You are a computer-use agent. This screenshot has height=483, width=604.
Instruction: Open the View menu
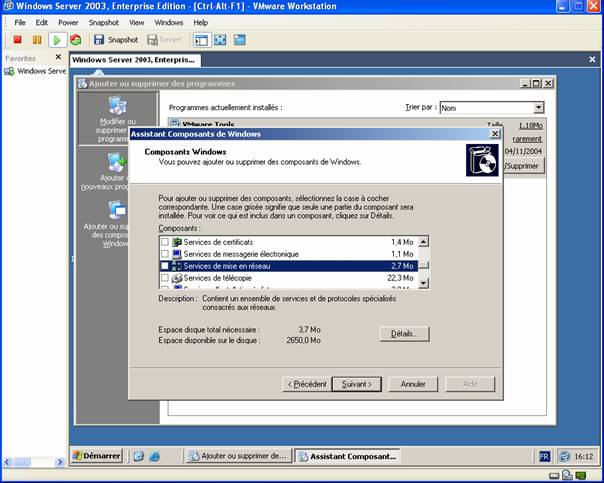(x=136, y=22)
